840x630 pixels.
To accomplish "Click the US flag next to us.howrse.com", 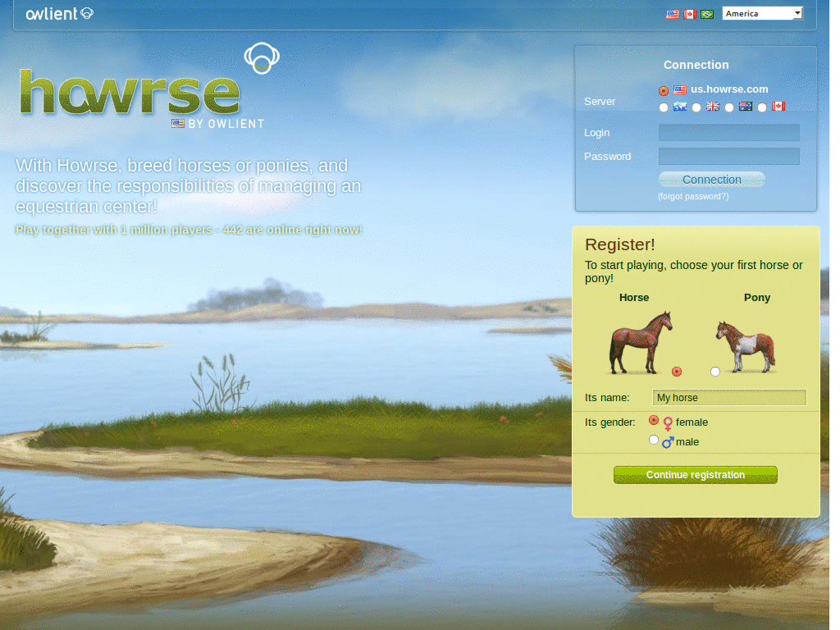I will [680, 90].
